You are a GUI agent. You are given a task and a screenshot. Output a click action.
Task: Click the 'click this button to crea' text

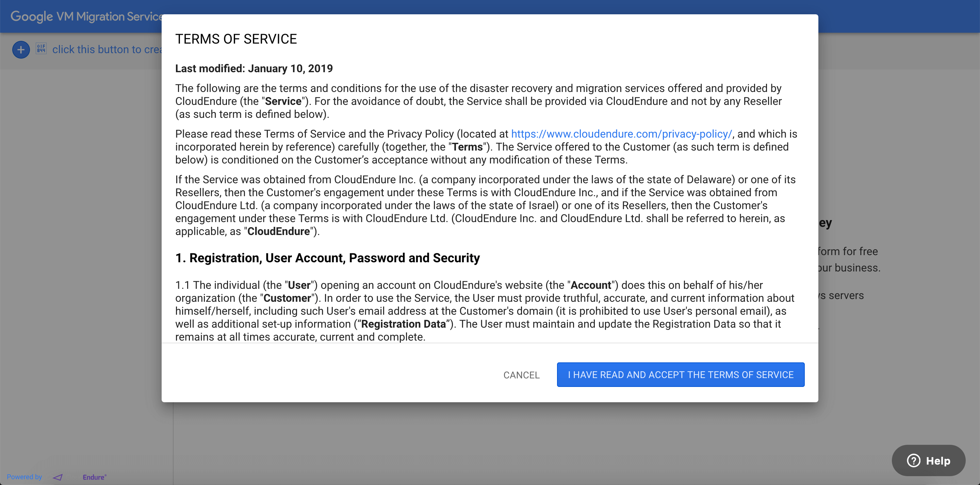[107, 49]
